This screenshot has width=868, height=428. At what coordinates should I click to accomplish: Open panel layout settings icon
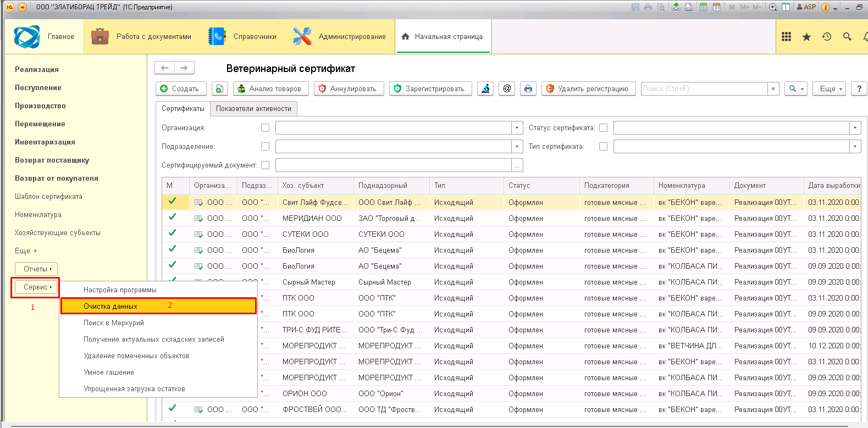(x=786, y=7)
